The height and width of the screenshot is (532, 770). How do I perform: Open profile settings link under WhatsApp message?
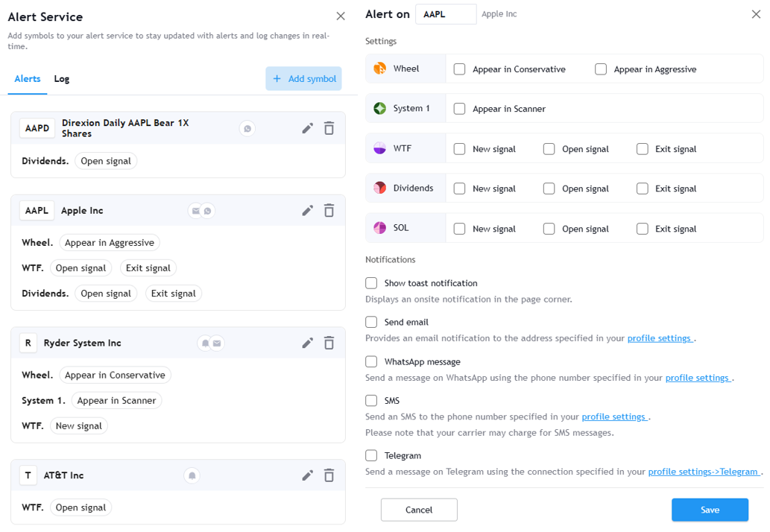point(698,378)
